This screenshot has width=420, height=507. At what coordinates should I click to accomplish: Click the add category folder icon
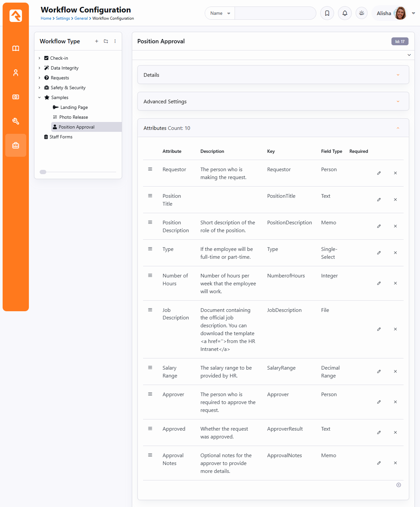[x=106, y=41]
